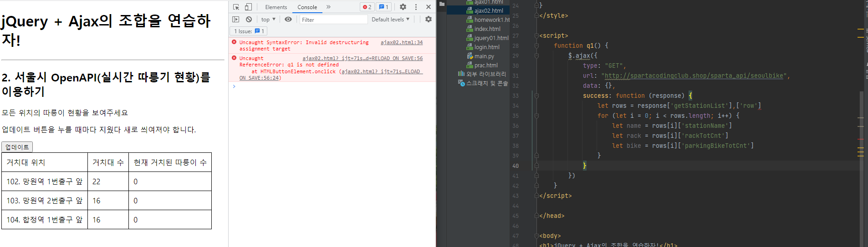Screen dimensions: 868x247
Task: Click the 'stationName' string in code
Action: 707,126
